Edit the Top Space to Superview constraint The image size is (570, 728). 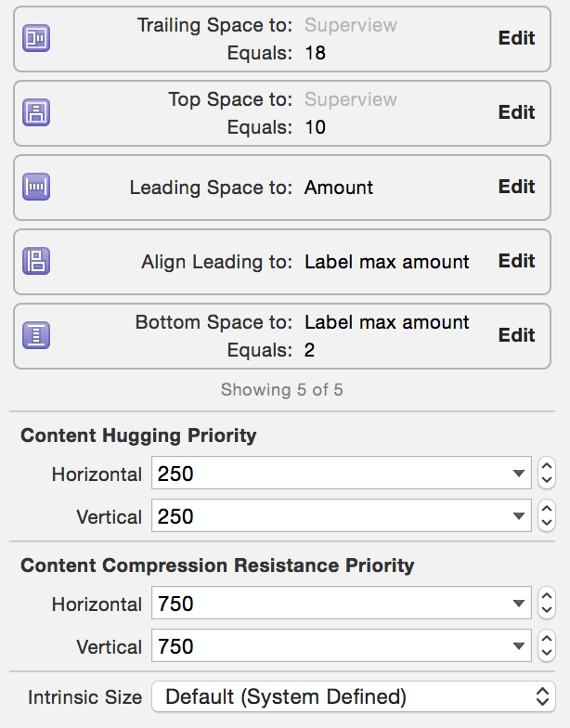[516, 112]
